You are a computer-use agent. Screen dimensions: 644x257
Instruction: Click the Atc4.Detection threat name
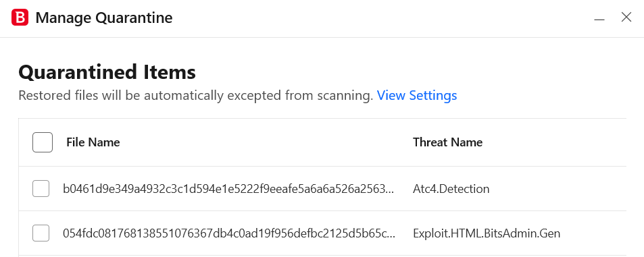click(x=451, y=189)
